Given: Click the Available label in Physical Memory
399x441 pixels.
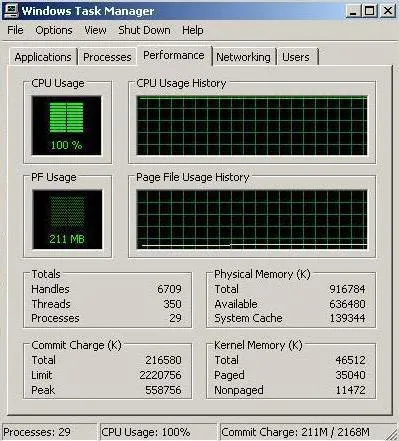Looking at the screenshot, I should tap(236, 304).
